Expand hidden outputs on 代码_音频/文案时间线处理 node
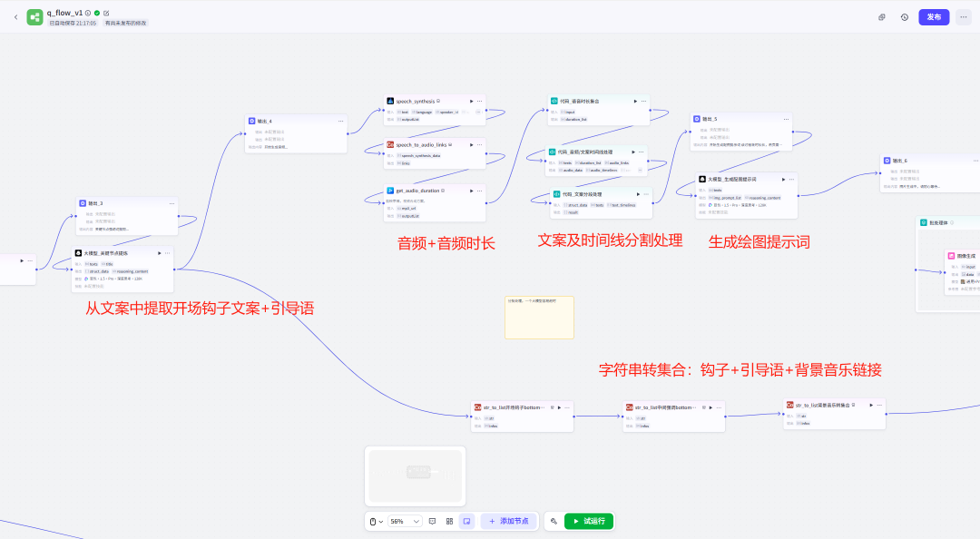 [x=642, y=170]
